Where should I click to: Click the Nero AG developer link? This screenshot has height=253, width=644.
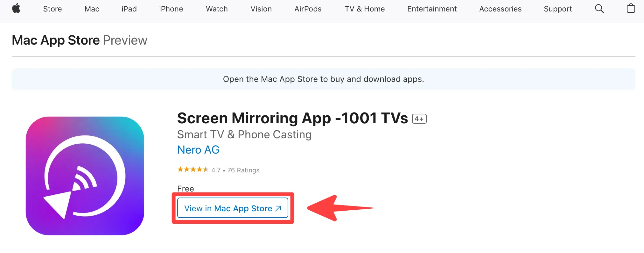(x=198, y=150)
